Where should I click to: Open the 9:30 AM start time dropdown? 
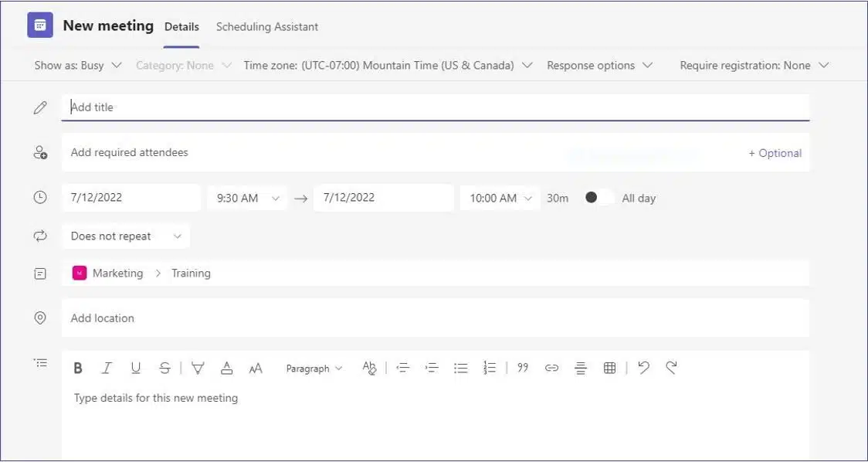(247, 198)
